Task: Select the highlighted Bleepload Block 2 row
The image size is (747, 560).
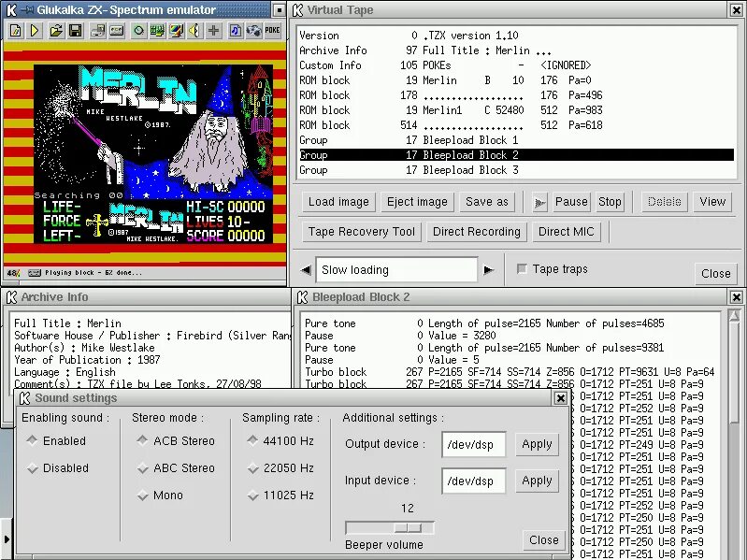Action: 516,155
